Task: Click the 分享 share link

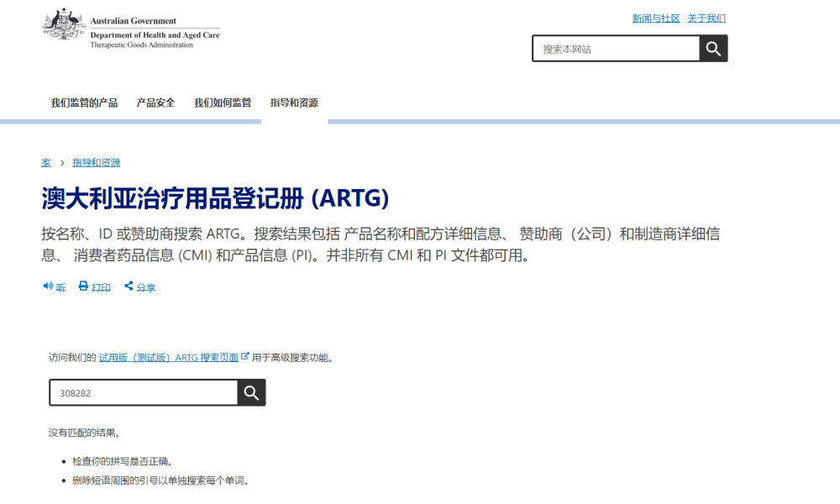Action: (145, 287)
